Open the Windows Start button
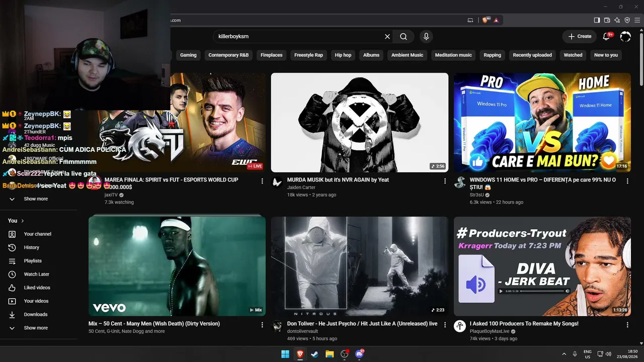The width and height of the screenshot is (644, 362). click(x=285, y=354)
